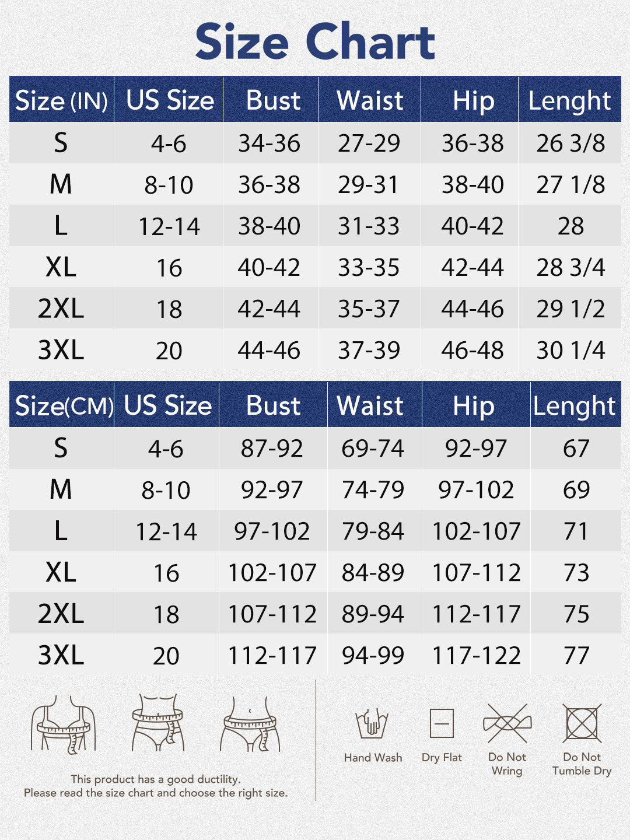This screenshot has width=630, height=840.
Task: Select the Do Not Tumble Dry icon
Action: tap(582, 723)
